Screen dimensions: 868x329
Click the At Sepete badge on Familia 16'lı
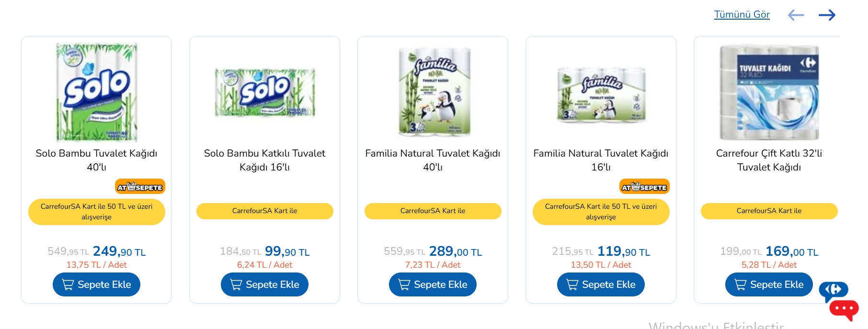click(644, 187)
